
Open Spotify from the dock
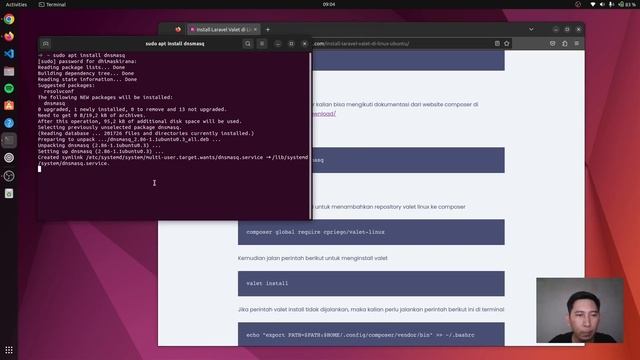[9, 89]
